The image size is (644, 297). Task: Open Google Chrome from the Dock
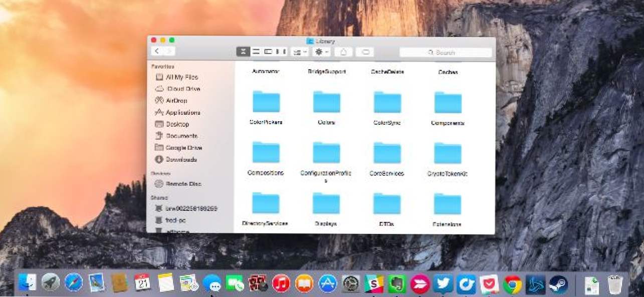tap(512, 284)
